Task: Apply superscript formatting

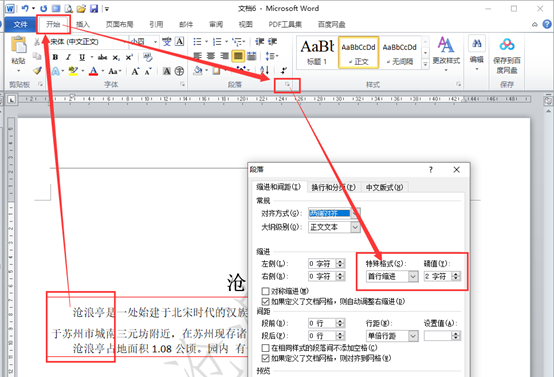Action: (x=129, y=57)
